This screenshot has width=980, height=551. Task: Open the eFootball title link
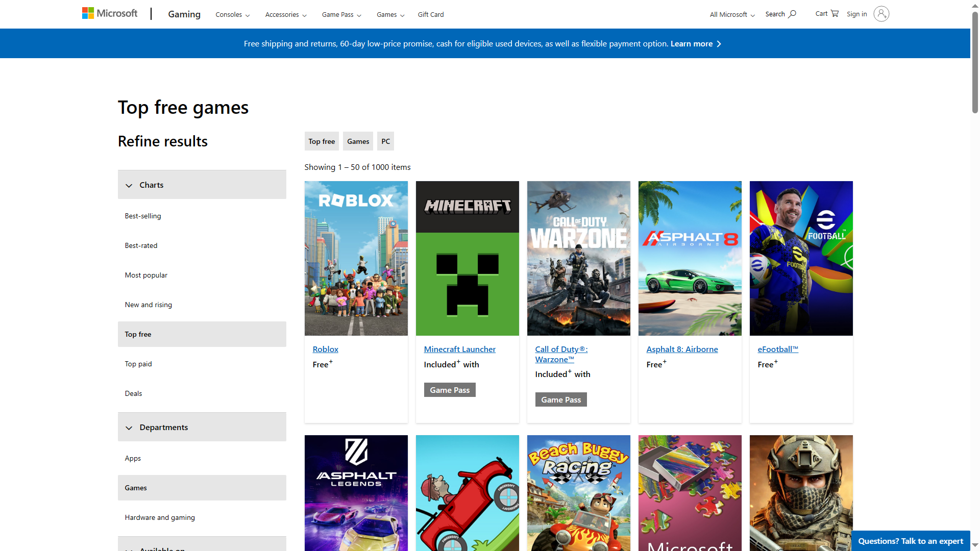coord(778,349)
